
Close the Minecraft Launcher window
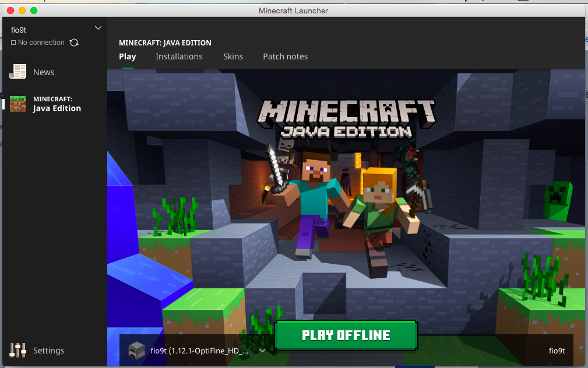click(10, 10)
